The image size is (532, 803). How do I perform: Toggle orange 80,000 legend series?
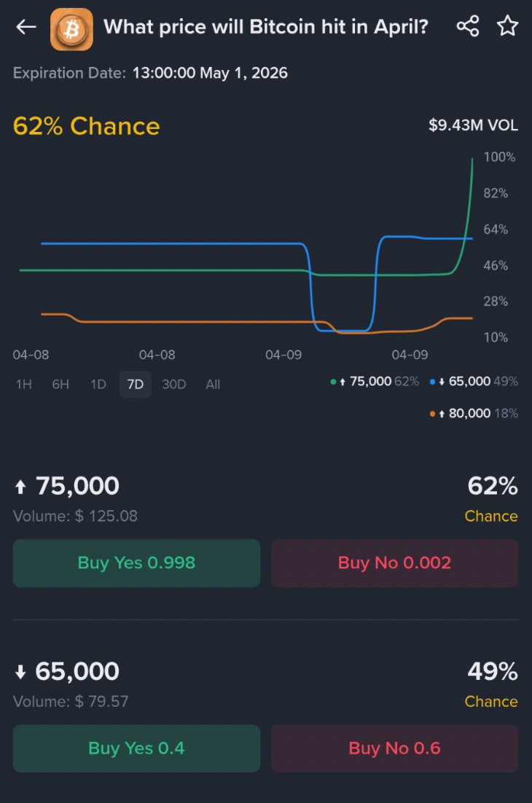click(474, 413)
